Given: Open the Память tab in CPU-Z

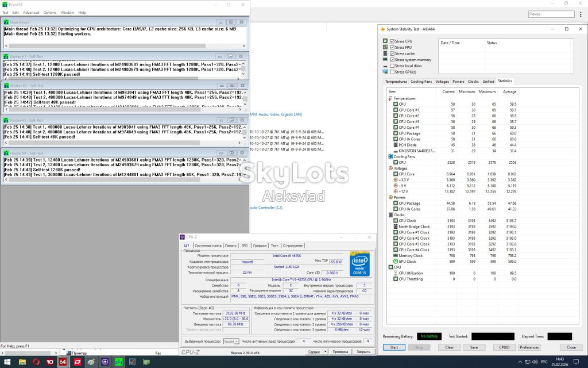Looking at the screenshot, I should (231, 246).
